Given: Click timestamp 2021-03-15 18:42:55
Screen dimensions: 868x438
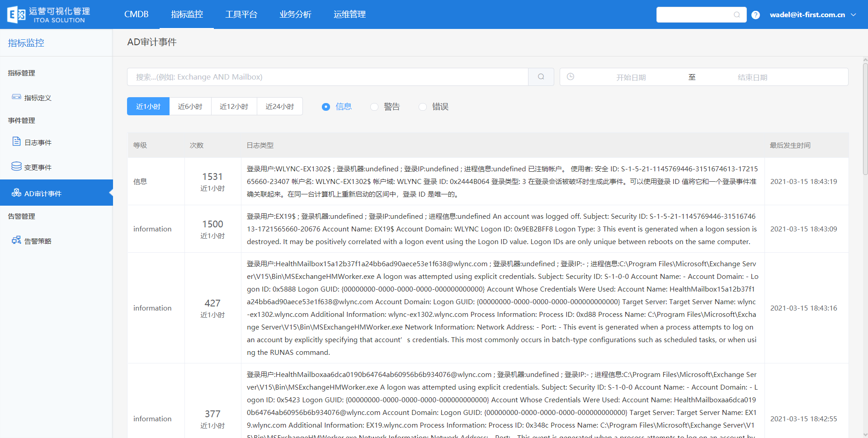Looking at the screenshot, I should click(804, 419).
